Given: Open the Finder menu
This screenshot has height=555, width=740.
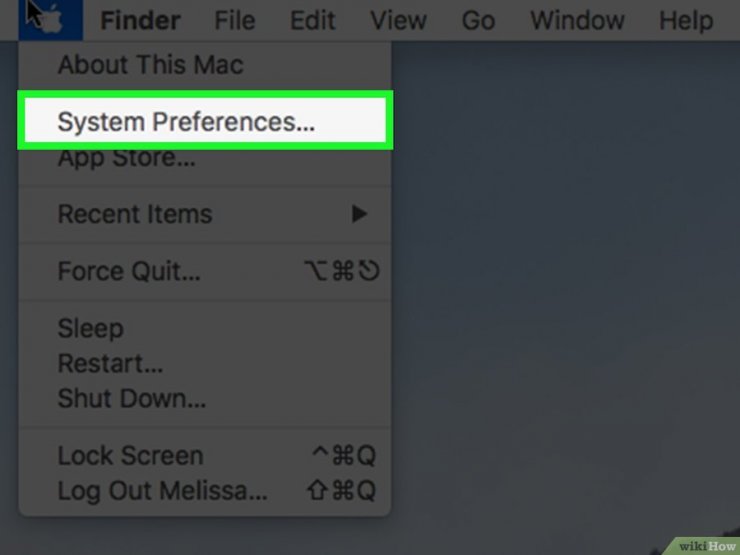Looking at the screenshot, I should click(x=140, y=21).
